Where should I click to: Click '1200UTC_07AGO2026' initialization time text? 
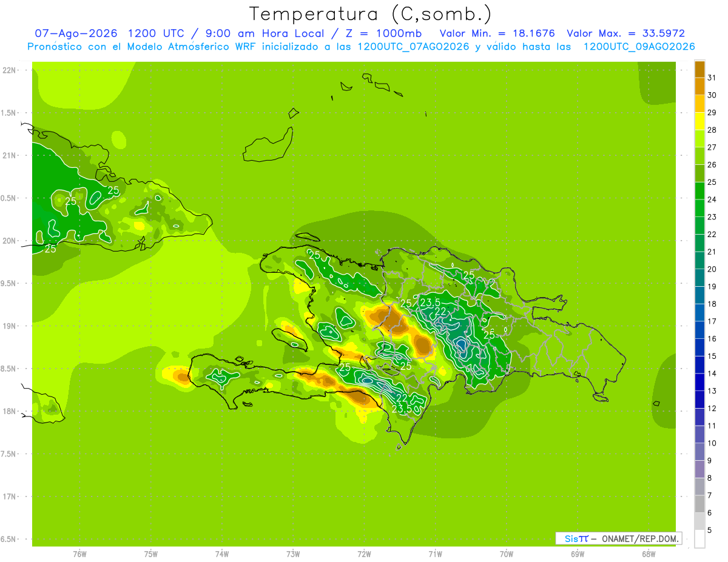[x=414, y=47]
